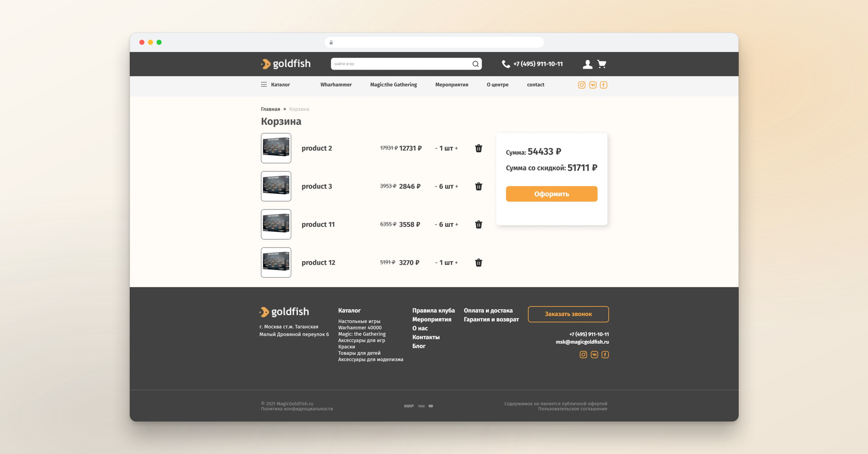The image size is (868, 454).
Task: Go to Главная breadcrumb link
Action: pyautogui.click(x=270, y=109)
